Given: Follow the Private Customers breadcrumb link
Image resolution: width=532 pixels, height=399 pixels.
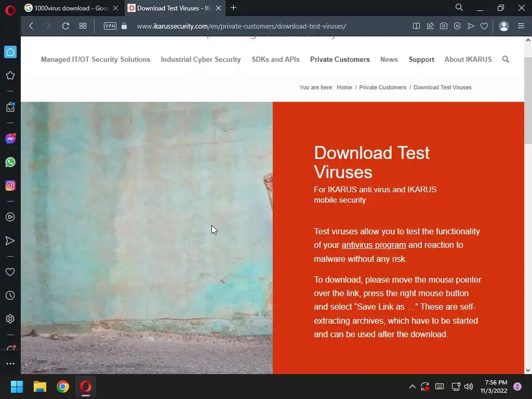Looking at the screenshot, I should point(383,87).
